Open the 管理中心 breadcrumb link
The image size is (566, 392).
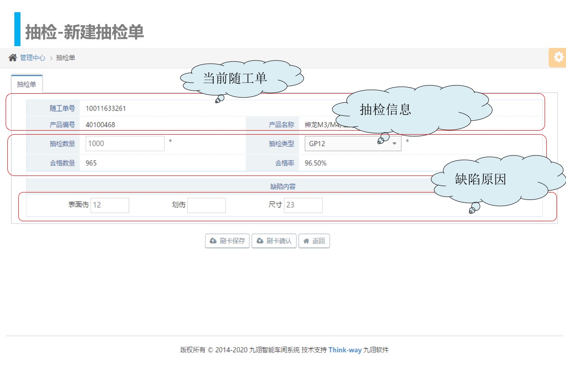click(32, 57)
